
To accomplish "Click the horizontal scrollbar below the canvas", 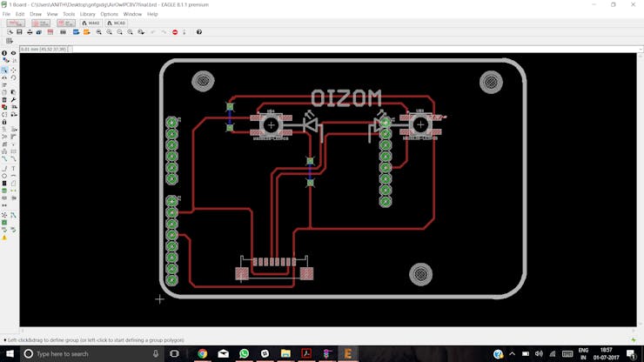I will 328,331.
